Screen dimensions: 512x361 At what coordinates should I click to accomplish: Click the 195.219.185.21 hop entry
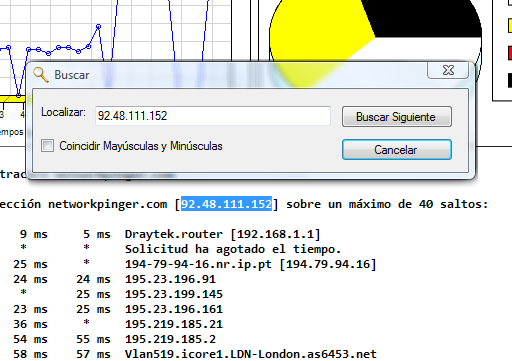point(174,324)
